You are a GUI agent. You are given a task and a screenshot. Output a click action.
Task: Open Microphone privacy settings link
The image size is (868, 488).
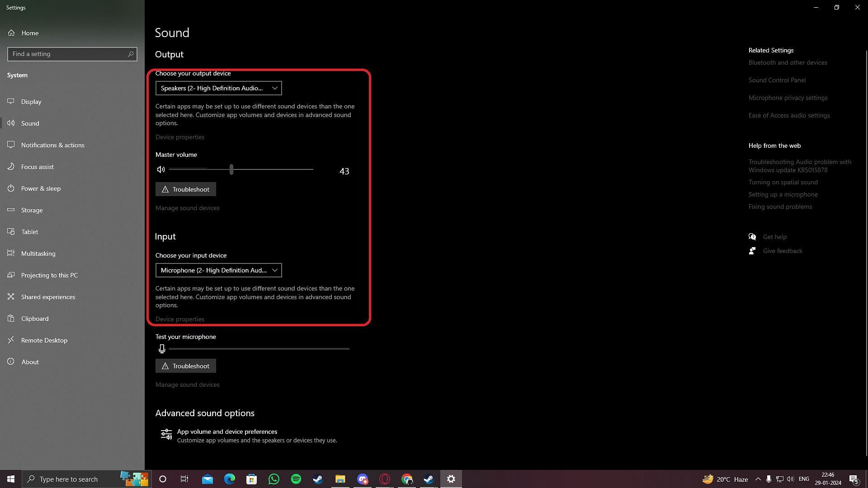pos(788,98)
